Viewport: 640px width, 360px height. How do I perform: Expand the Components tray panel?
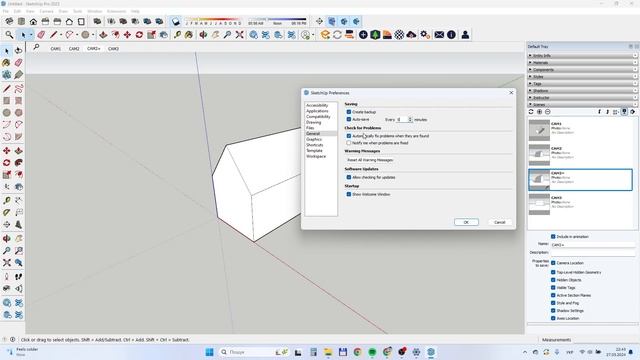(x=582, y=70)
